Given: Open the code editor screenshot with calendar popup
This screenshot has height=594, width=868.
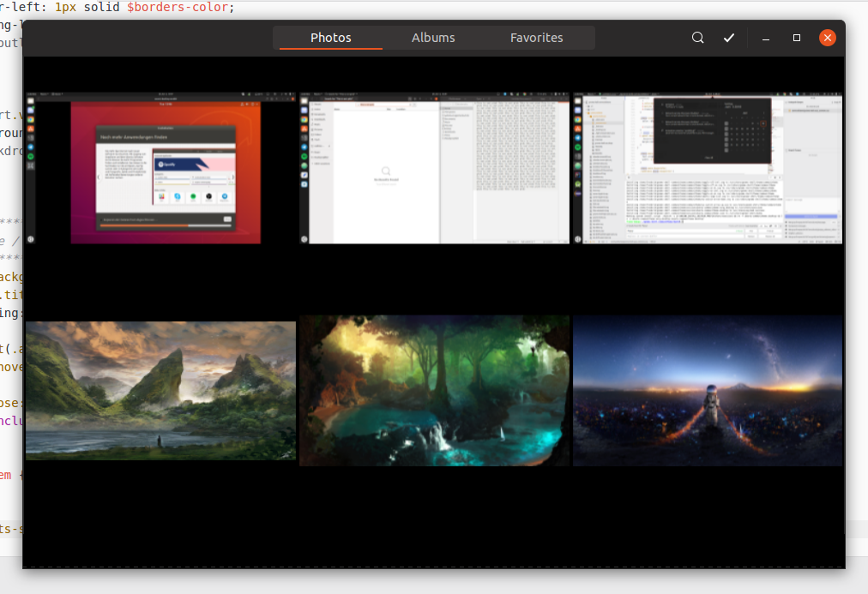Looking at the screenshot, I should coord(708,168).
